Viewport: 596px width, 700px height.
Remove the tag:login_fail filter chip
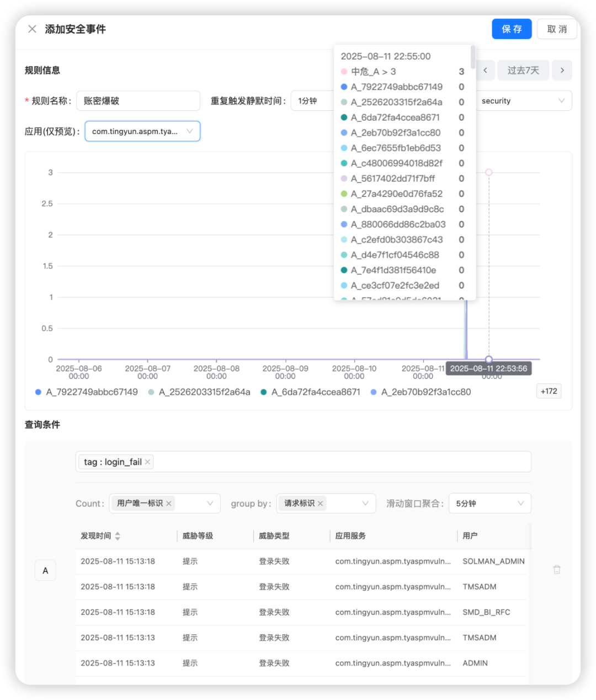coord(147,462)
